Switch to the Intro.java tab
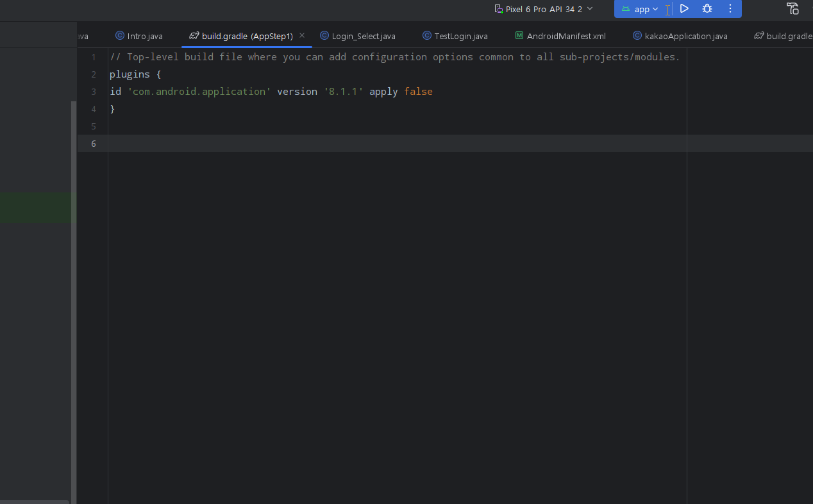The height and width of the screenshot is (504, 813). (x=139, y=36)
